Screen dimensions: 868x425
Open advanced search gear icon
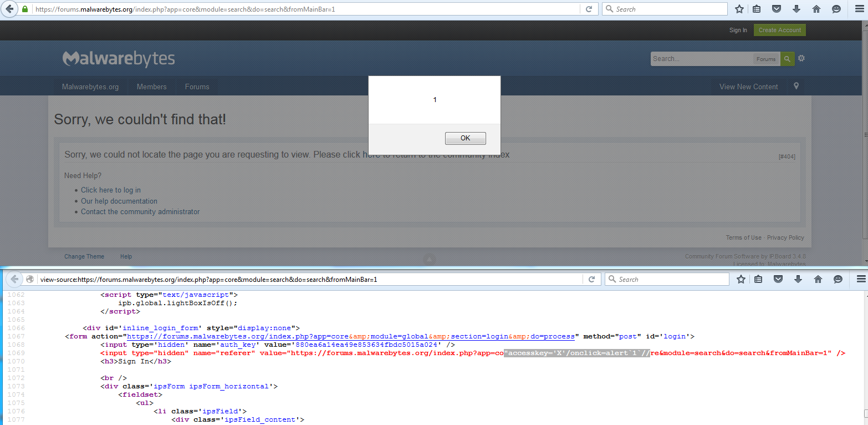coord(801,58)
